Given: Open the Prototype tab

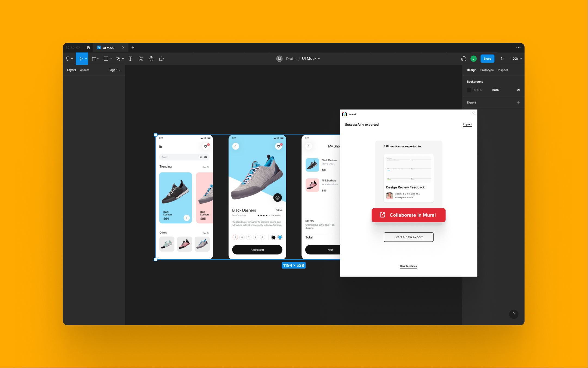Looking at the screenshot, I should coord(487,70).
